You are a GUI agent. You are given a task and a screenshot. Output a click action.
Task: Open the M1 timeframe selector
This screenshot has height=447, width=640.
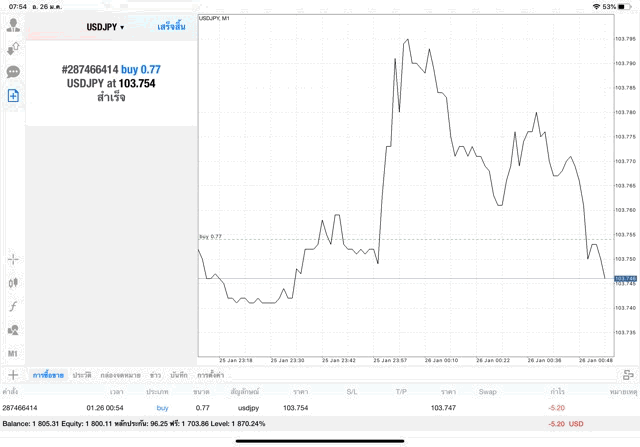tap(13, 354)
